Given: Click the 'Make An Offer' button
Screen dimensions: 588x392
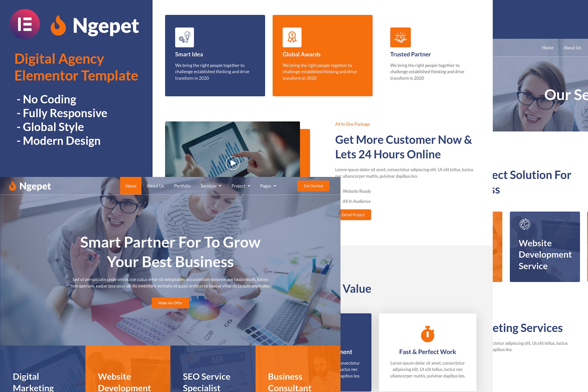Looking at the screenshot, I should [170, 303].
